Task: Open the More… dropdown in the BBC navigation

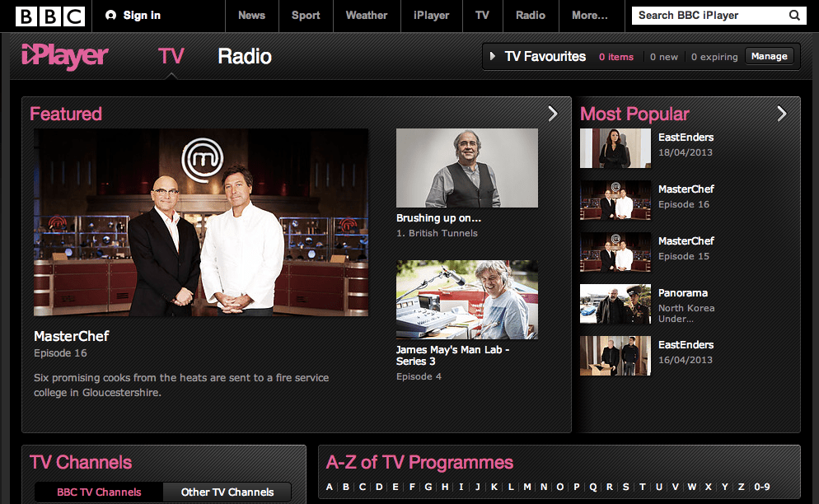Action: pyautogui.click(x=589, y=16)
